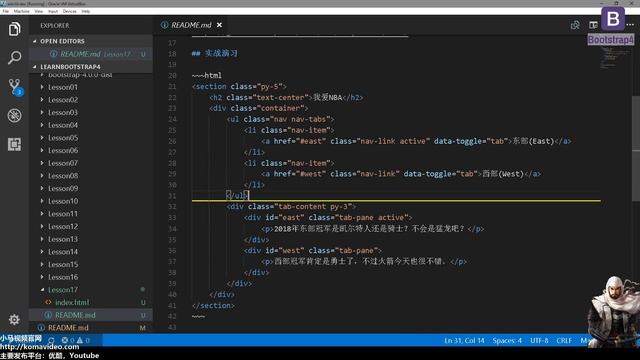The image size is (640, 360).
Task: Select the Lesson13 folder row
Action: (91, 239)
